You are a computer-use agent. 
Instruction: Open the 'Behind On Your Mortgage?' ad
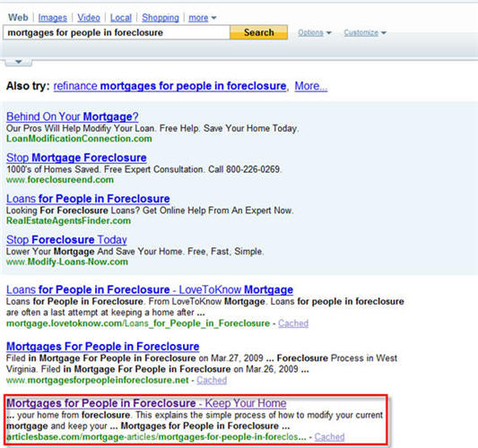point(73,116)
